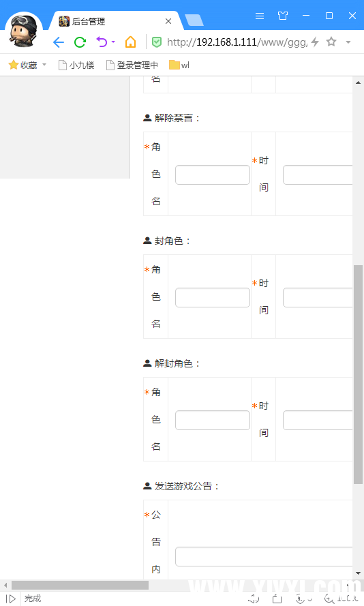Click the user avatar picture
This screenshot has height=606, width=364.
[24, 30]
